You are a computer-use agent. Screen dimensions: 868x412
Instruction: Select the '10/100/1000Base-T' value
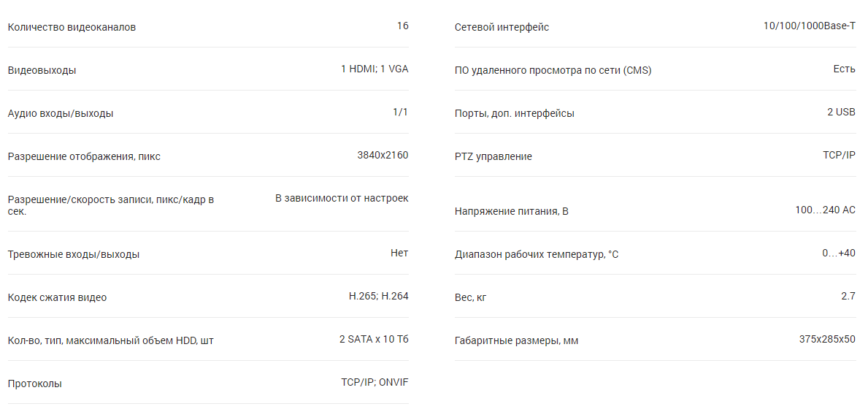click(810, 26)
